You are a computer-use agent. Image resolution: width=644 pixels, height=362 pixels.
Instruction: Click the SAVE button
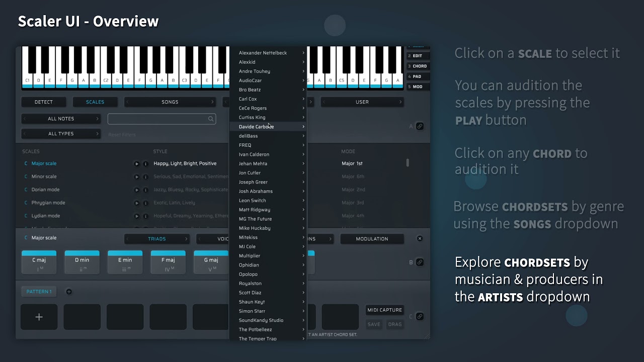click(374, 324)
